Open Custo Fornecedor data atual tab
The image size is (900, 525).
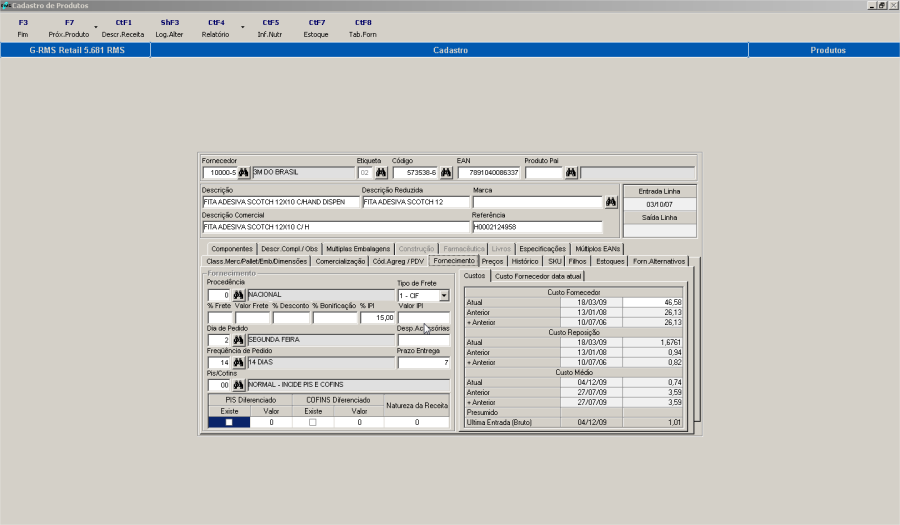pos(538,276)
